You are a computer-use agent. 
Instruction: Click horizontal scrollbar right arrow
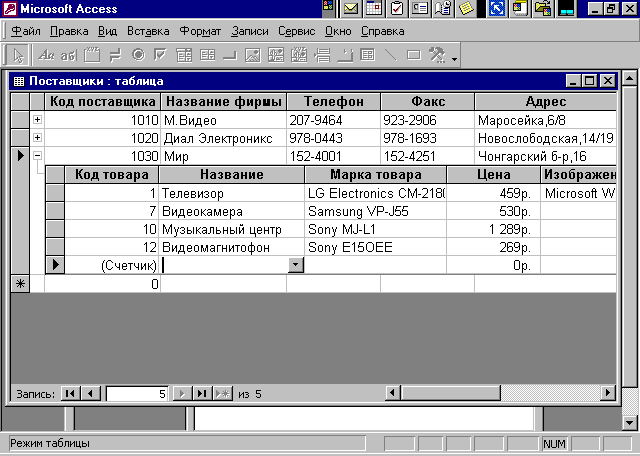pos(608,393)
